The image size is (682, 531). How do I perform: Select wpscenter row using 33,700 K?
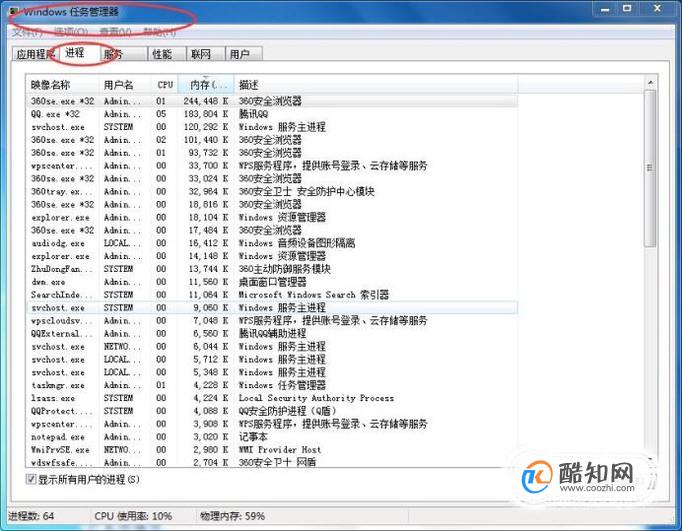point(272,166)
